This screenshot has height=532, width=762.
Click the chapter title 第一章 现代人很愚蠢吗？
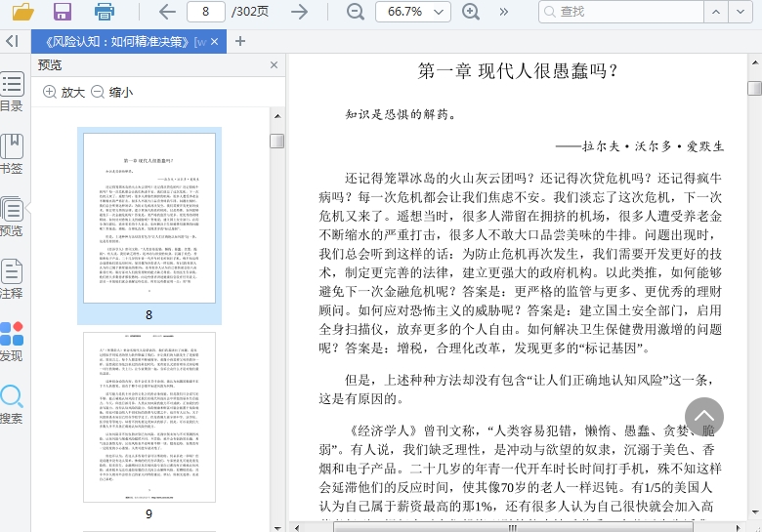tap(518, 71)
